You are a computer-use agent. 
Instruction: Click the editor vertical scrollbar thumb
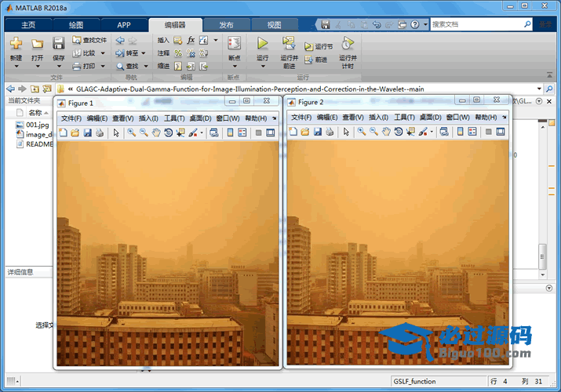[x=542, y=256]
